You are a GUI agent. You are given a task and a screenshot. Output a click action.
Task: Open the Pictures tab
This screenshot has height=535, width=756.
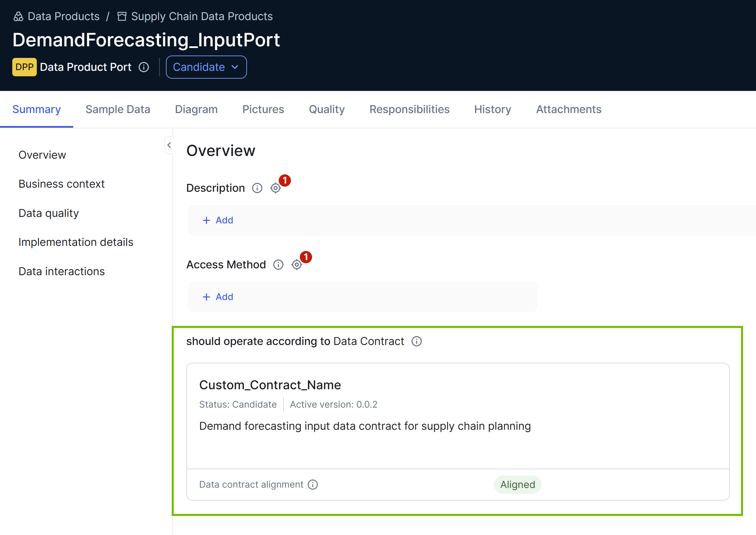[x=263, y=109]
